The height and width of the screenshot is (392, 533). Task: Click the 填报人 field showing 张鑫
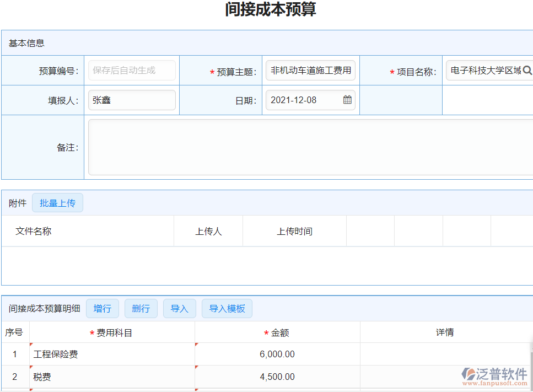click(132, 100)
